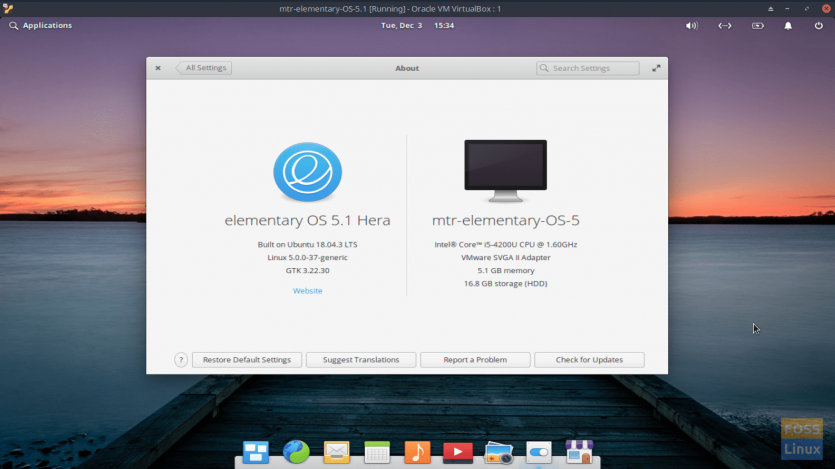Click the VirtualBox title bar icon

pyautogui.click(x=8, y=9)
